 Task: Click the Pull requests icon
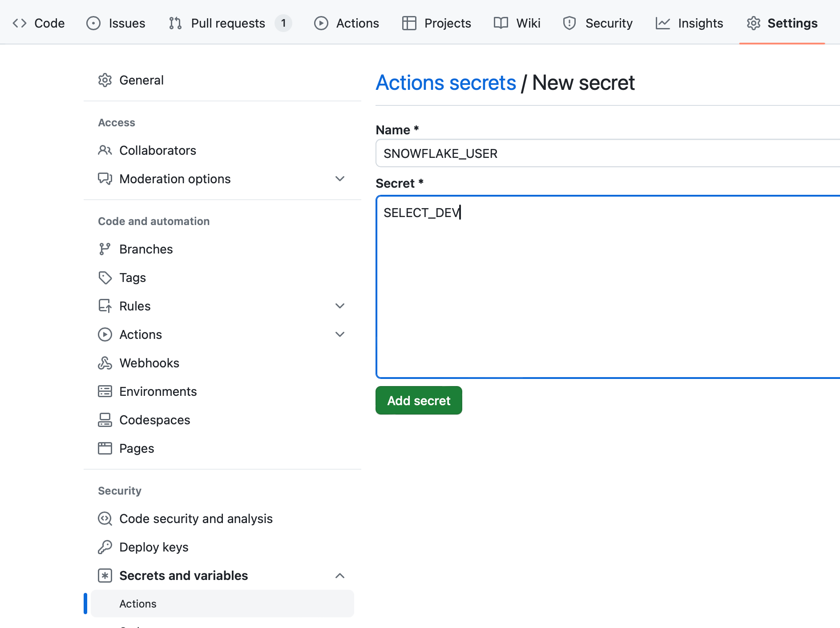pos(174,23)
